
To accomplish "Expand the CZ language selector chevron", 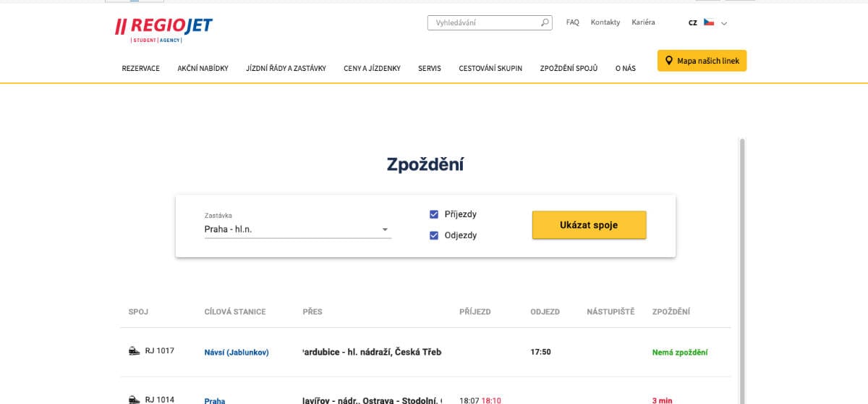I will 724,23.
